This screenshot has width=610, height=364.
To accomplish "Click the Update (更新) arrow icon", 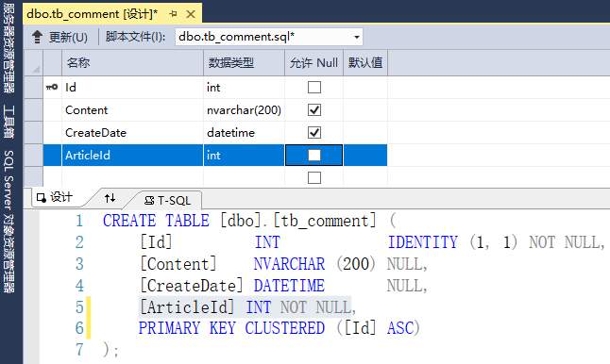I will pos(37,37).
